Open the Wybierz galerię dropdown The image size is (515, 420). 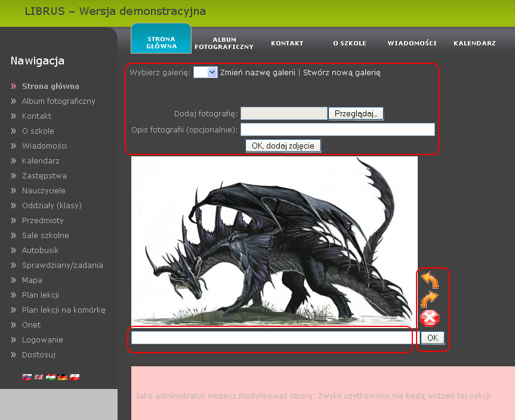(205, 72)
